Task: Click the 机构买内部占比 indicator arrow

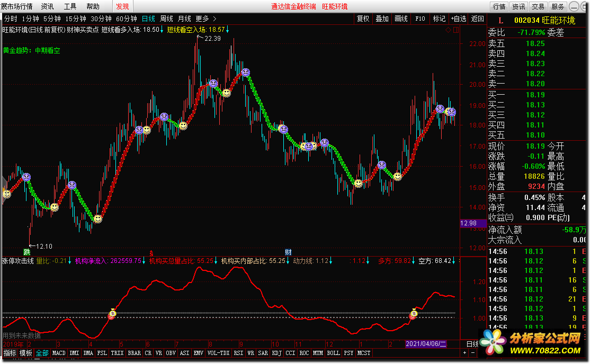Action: coord(288,261)
